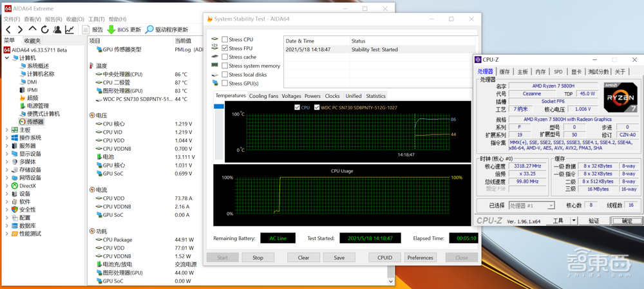Click the 温度 thermometer group header
This screenshot has height=289, width=644.
(98, 66)
